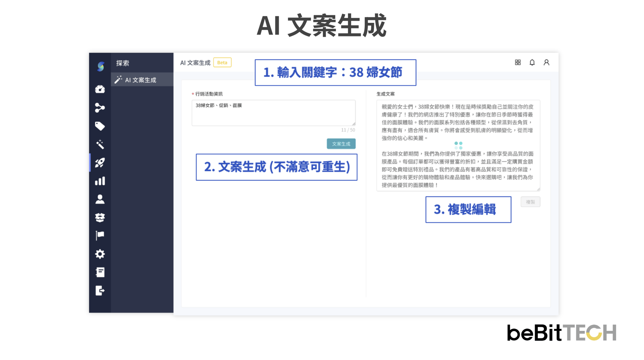Open the dashboard gauge icon in sidebar

click(100, 90)
